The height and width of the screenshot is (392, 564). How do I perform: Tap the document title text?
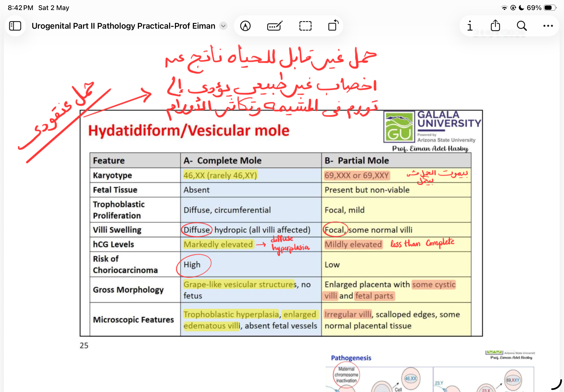(123, 26)
